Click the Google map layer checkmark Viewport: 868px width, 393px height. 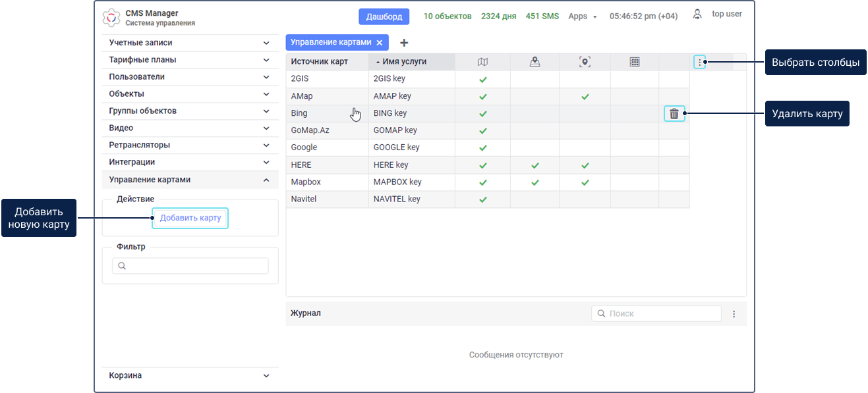coord(482,148)
